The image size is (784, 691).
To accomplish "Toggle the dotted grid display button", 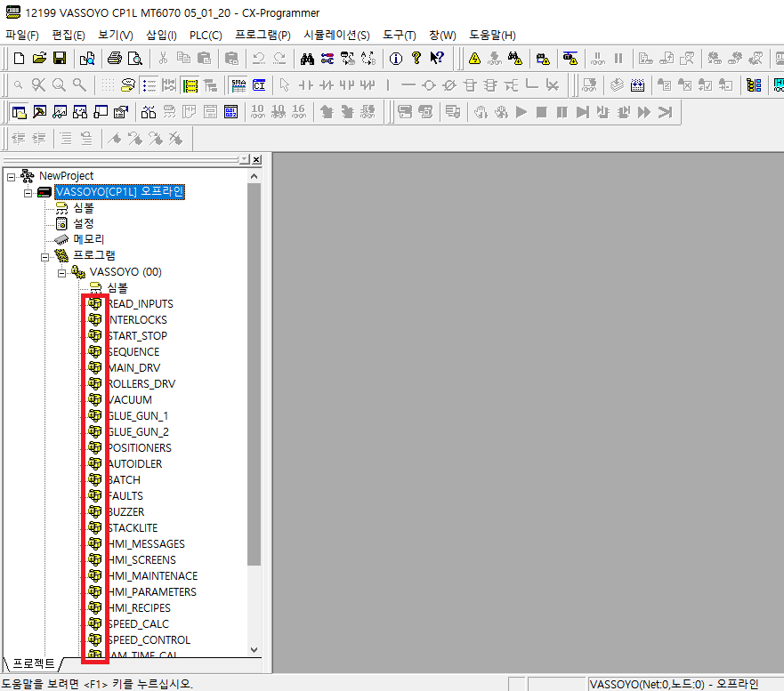I will click(108, 85).
